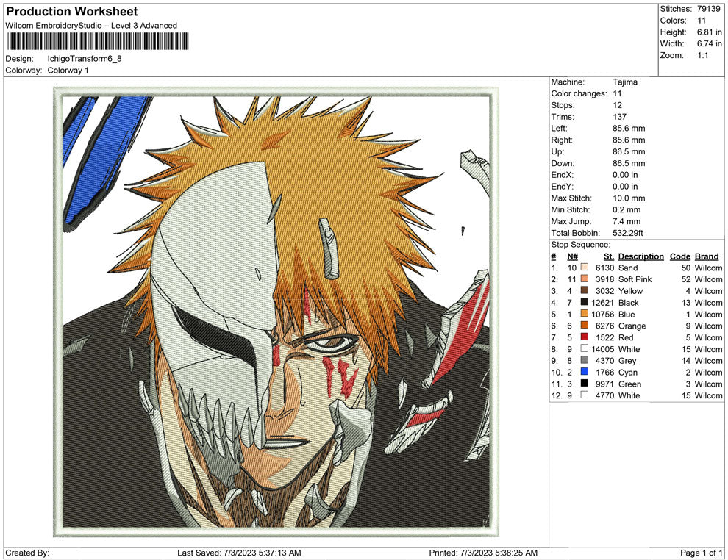Click the Brand column header

click(x=707, y=256)
